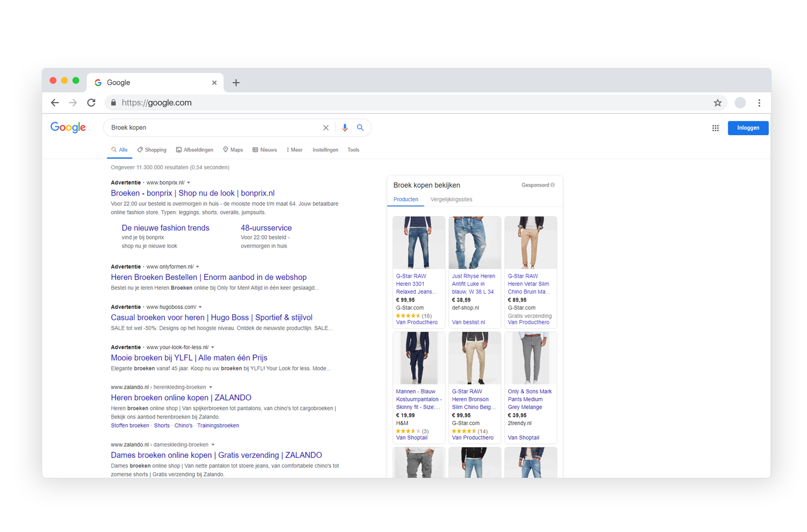807x532 pixels.
Task: Open 'Dames broeken online kopen' Zalando result
Action: (x=216, y=455)
